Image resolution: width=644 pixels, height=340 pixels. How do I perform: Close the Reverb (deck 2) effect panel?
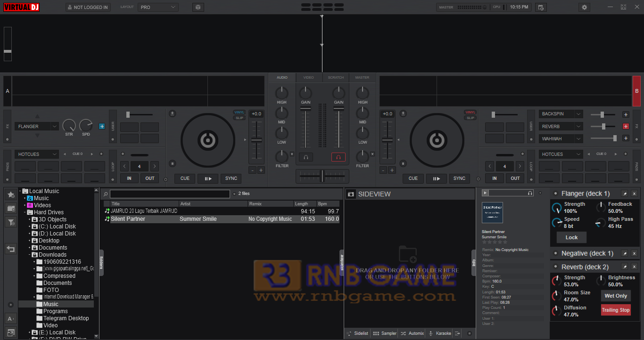[x=634, y=267]
